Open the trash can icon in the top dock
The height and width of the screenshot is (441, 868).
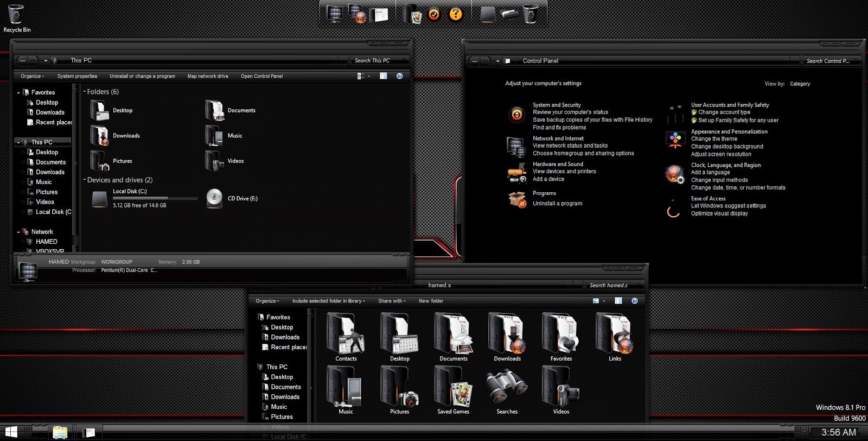[530, 14]
